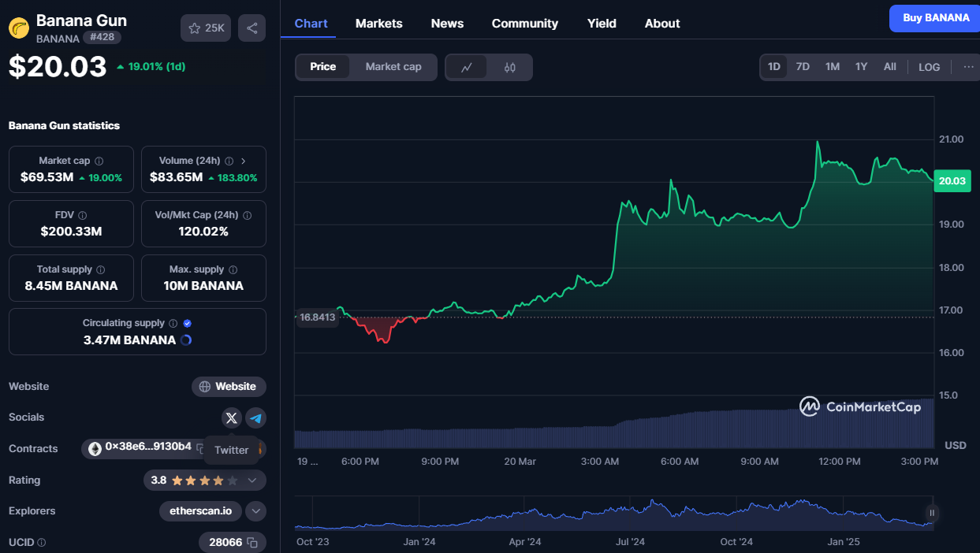Open the Telegram social icon
This screenshot has width=980, height=553.
[x=255, y=418]
